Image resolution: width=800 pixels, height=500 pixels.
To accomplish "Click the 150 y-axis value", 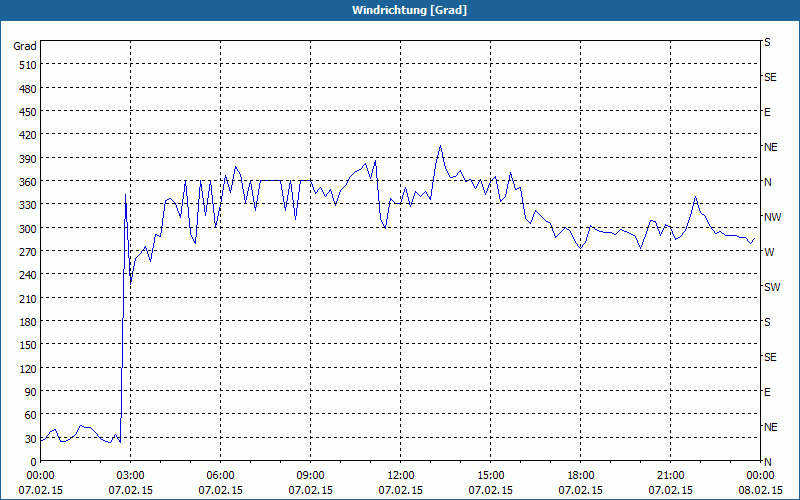I will tap(28, 345).
